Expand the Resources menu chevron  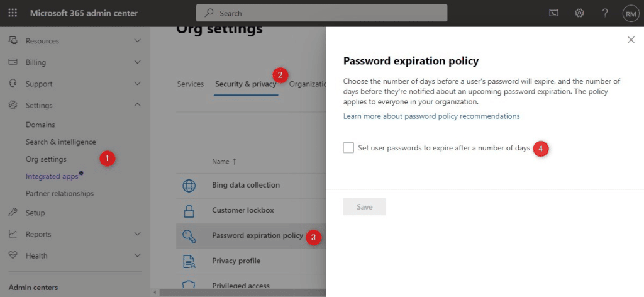(x=138, y=41)
